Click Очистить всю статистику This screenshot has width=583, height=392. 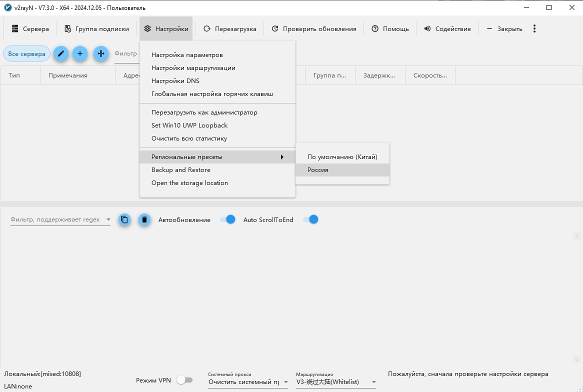click(x=217, y=138)
